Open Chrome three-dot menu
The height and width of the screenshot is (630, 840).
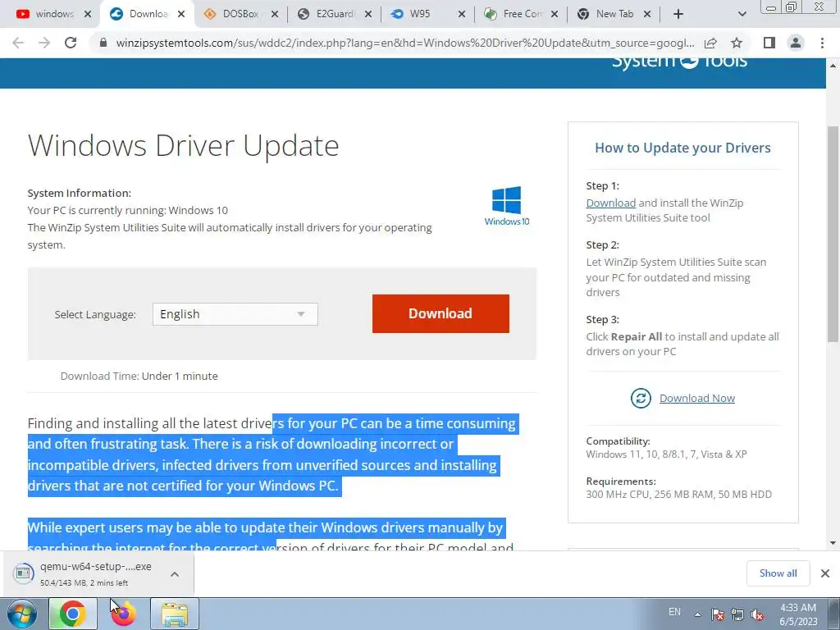pyautogui.click(x=822, y=43)
